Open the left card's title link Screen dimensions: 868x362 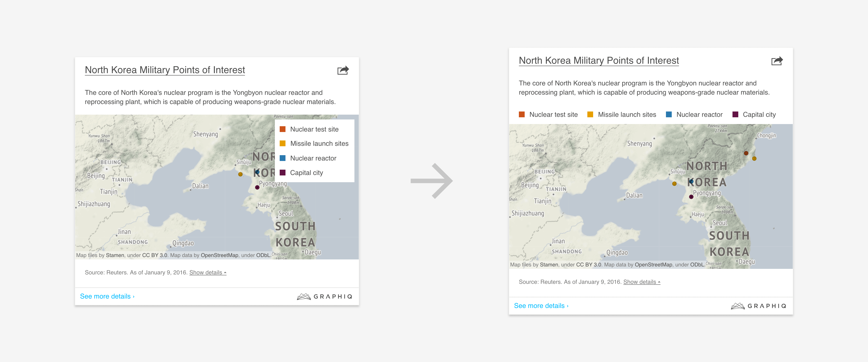pyautogui.click(x=165, y=70)
